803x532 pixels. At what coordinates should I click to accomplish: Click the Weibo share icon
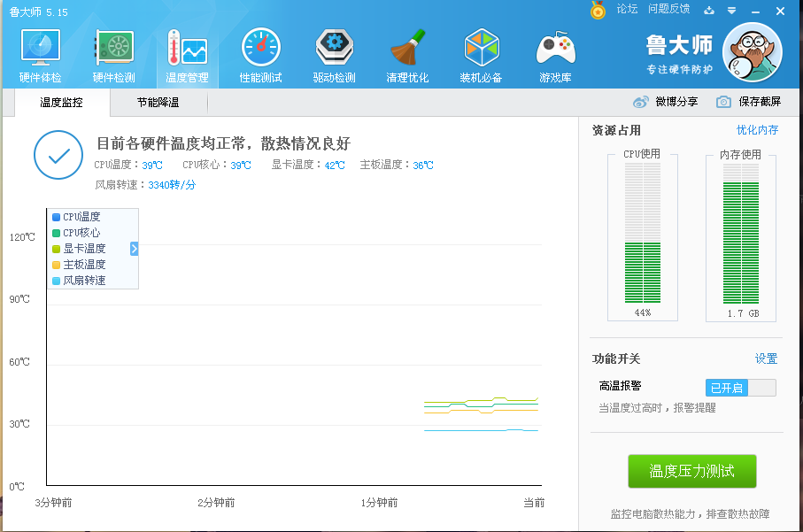click(x=641, y=102)
